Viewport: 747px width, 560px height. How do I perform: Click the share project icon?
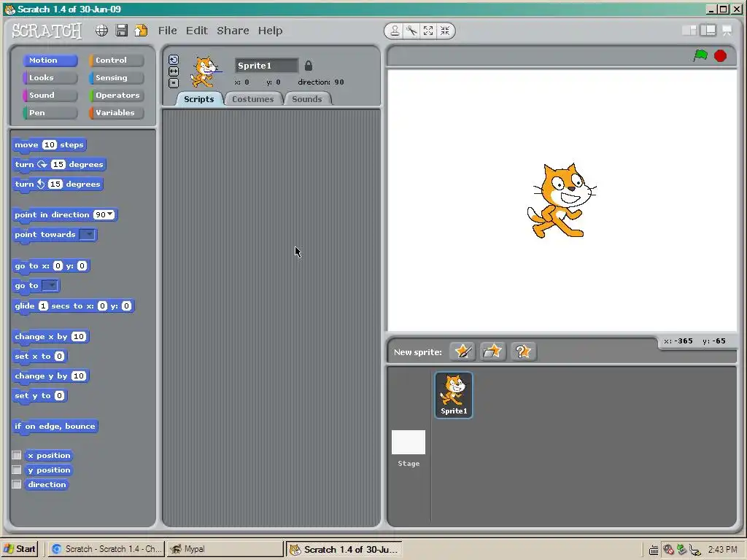point(141,31)
